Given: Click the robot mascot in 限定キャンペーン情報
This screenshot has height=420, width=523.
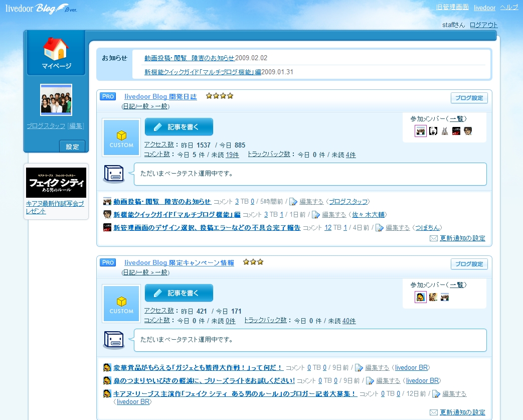Looking at the screenshot, I should (x=114, y=340).
